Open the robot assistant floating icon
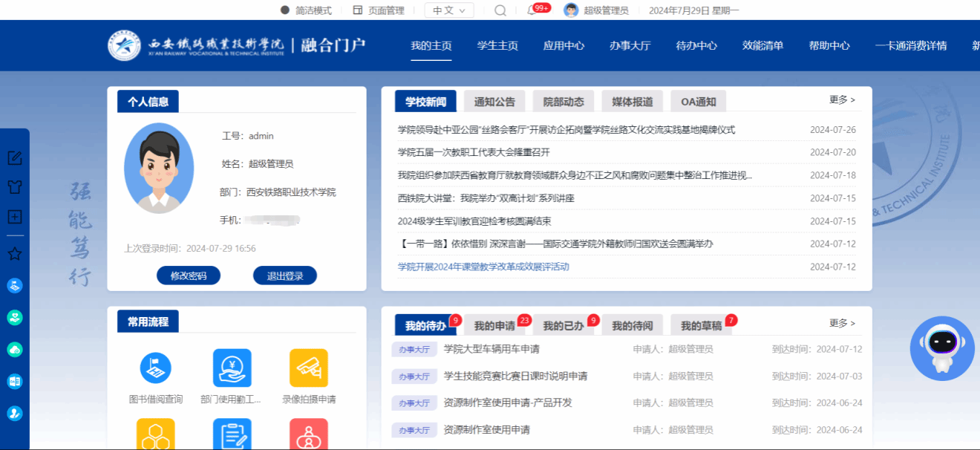 [x=941, y=348]
